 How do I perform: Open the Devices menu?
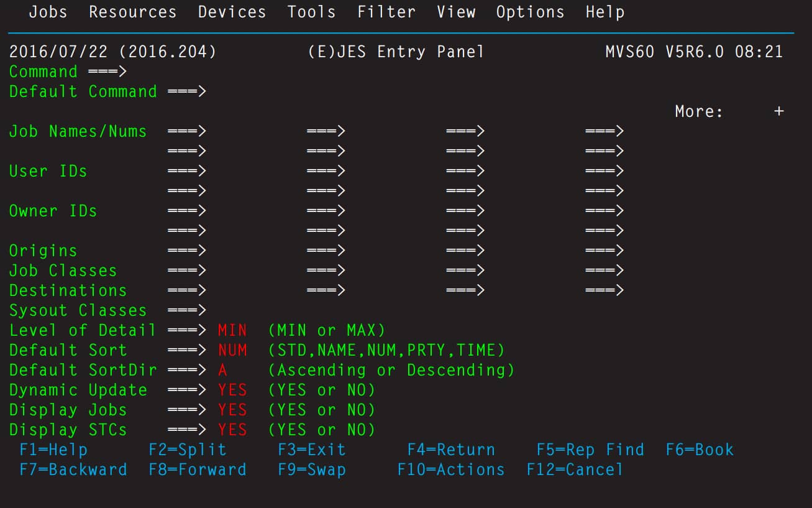232,12
